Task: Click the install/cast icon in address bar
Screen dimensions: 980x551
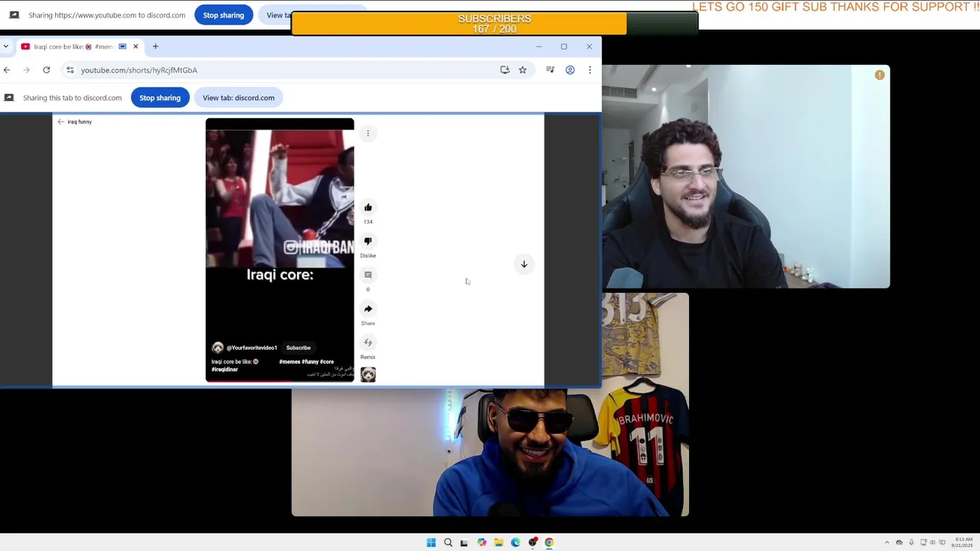Action: click(505, 70)
